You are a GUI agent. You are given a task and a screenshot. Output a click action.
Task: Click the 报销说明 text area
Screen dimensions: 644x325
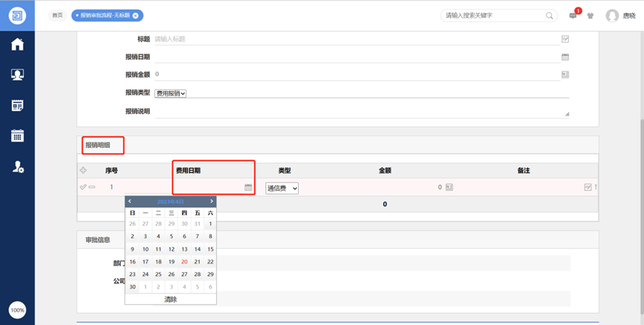(362, 112)
